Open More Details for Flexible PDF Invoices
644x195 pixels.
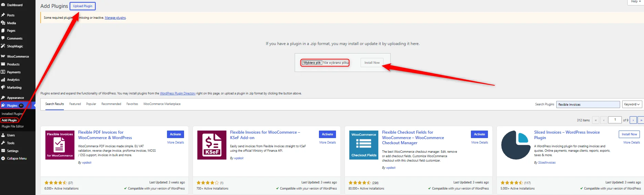coord(176,142)
